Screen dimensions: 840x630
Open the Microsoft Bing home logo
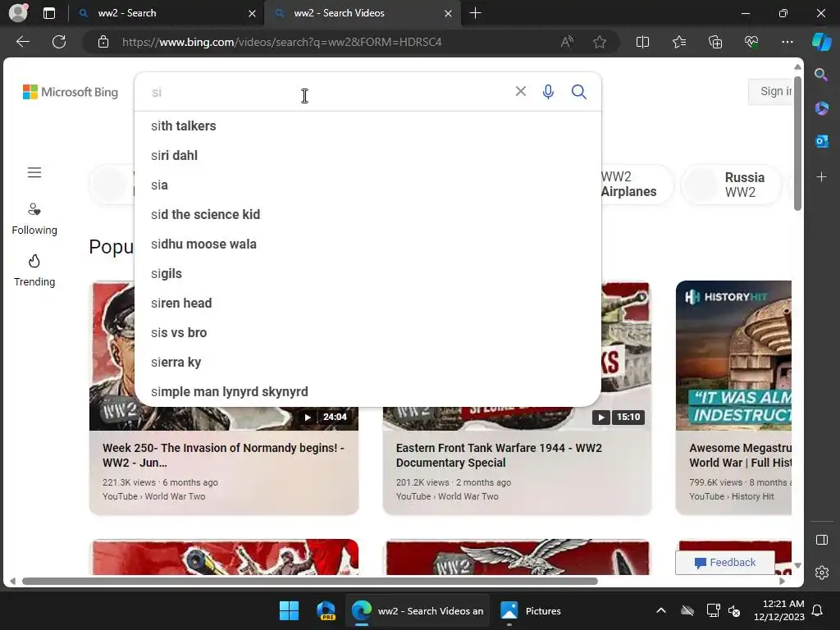click(x=71, y=92)
